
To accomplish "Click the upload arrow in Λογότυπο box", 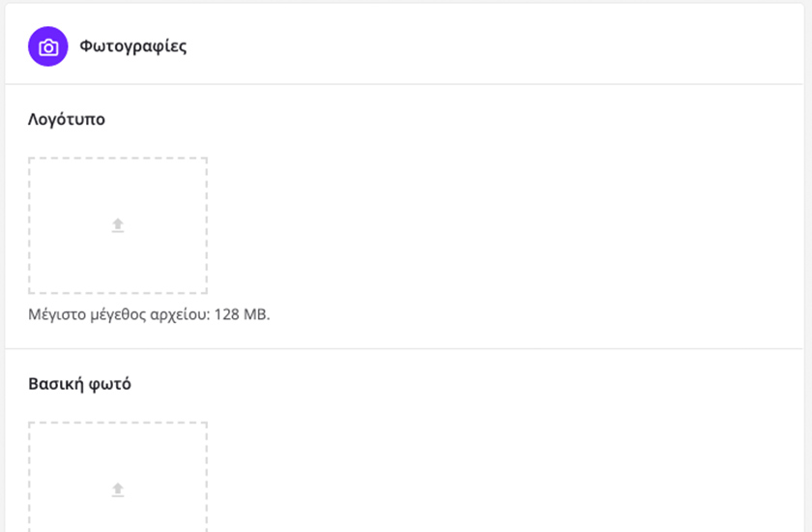I will [118, 225].
